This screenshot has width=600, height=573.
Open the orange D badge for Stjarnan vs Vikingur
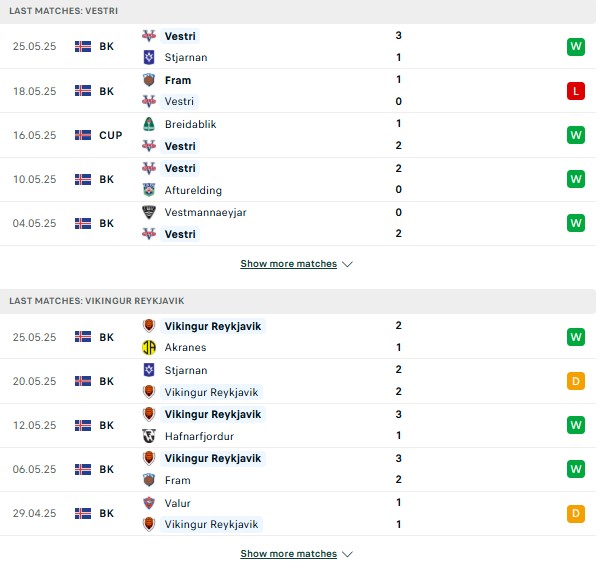576,381
